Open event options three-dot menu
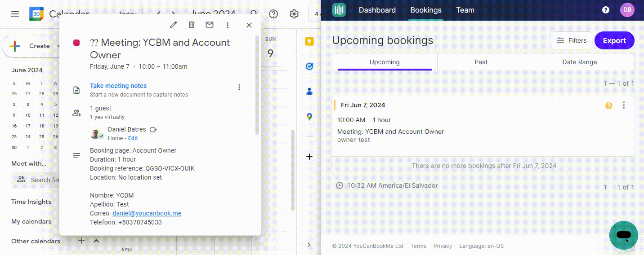644x255 pixels. [x=228, y=25]
